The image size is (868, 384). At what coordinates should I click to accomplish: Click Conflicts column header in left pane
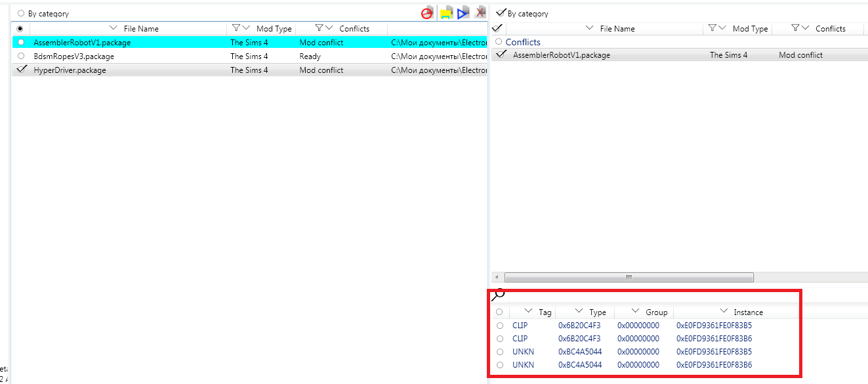[x=354, y=29]
